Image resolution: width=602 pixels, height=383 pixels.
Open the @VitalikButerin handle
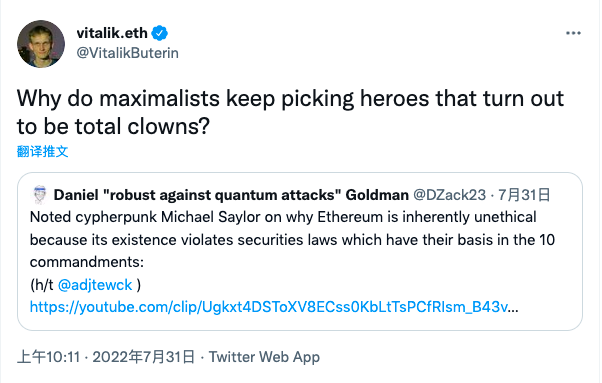(x=127, y=53)
